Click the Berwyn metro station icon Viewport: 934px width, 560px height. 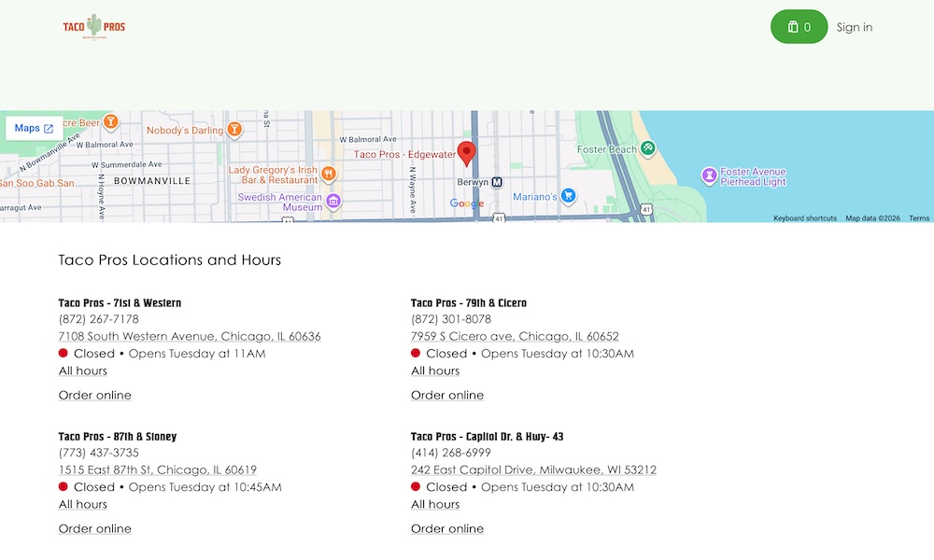point(497,182)
